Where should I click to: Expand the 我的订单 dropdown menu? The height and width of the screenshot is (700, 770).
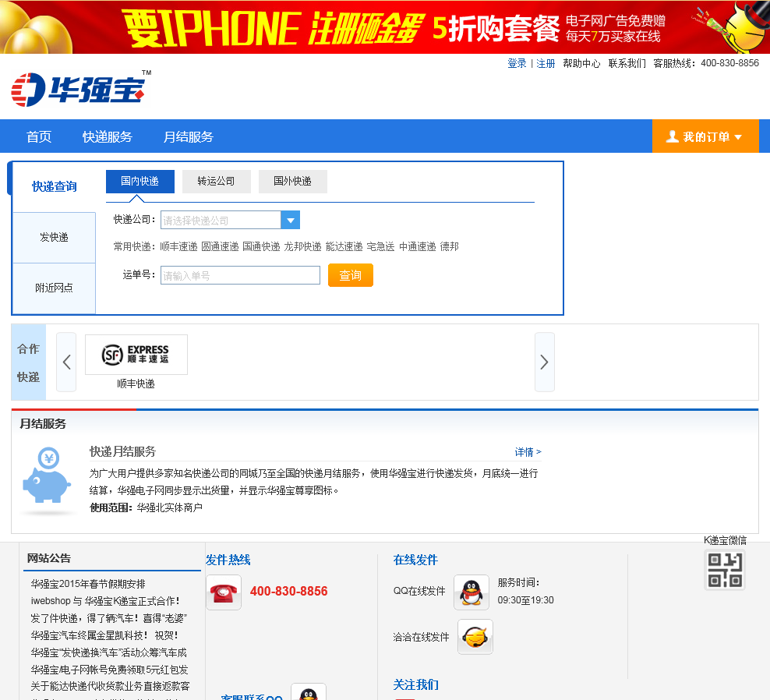click(705, 136)
